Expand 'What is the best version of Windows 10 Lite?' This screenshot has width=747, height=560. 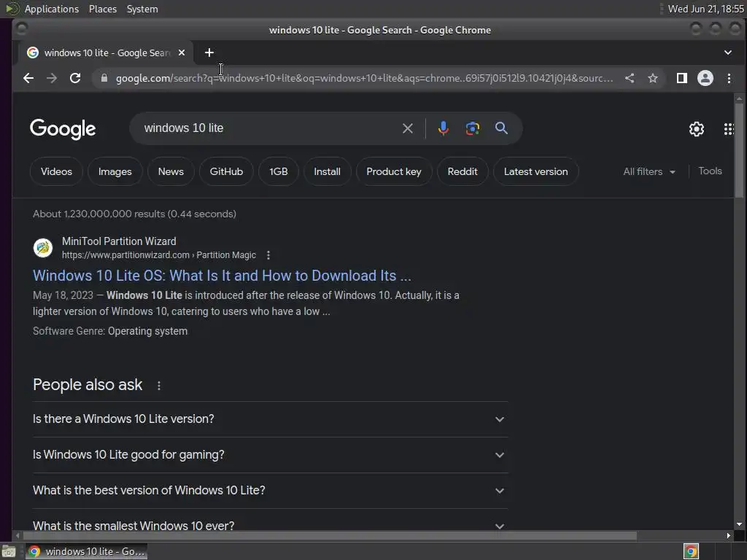(x=270, y=491)
